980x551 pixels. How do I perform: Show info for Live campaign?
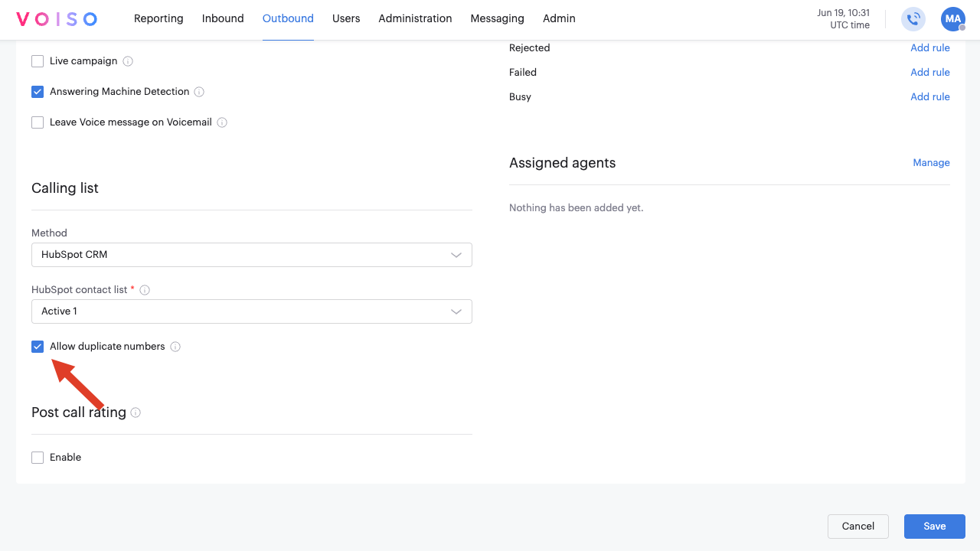point(128,61)
